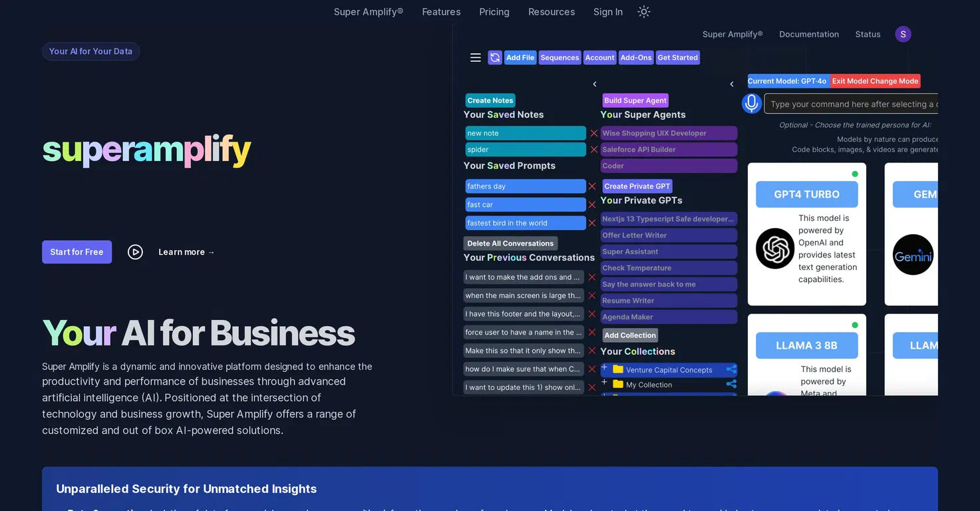The width and height of the screenshot is (980, 511).
Task: Open the purple 'S' user avatar
Action: pyautogui.click(x=903, y=35)
